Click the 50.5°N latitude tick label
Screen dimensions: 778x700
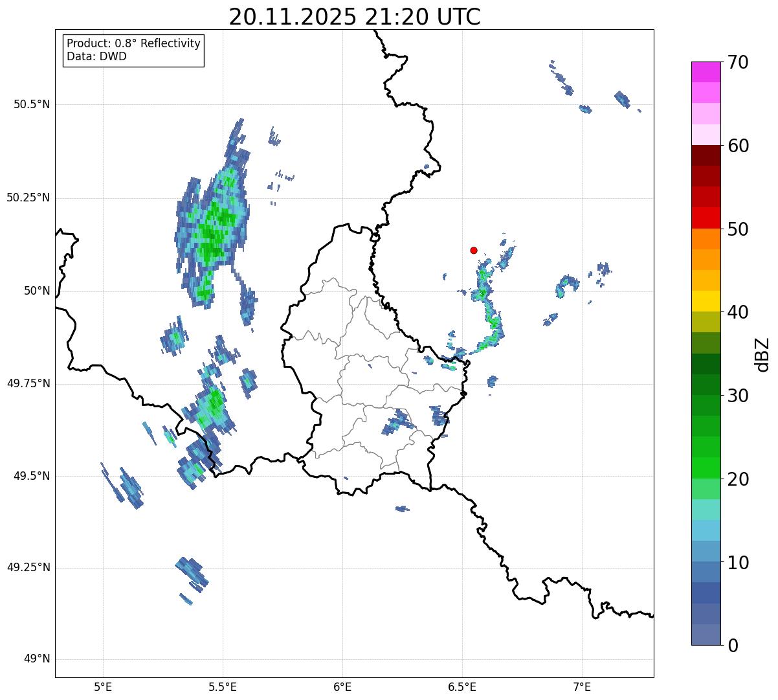32,104
